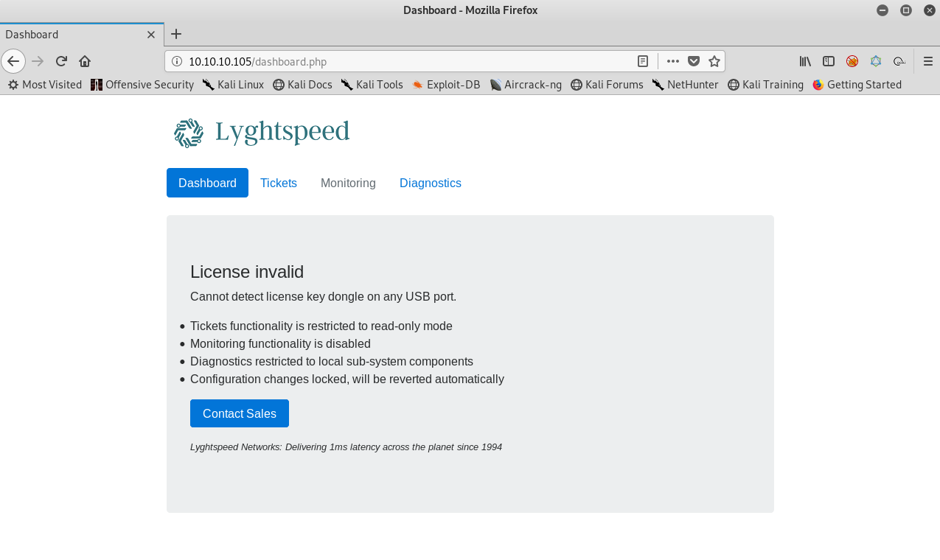Open the Exploit-DB bookmark

pos(446,85)
